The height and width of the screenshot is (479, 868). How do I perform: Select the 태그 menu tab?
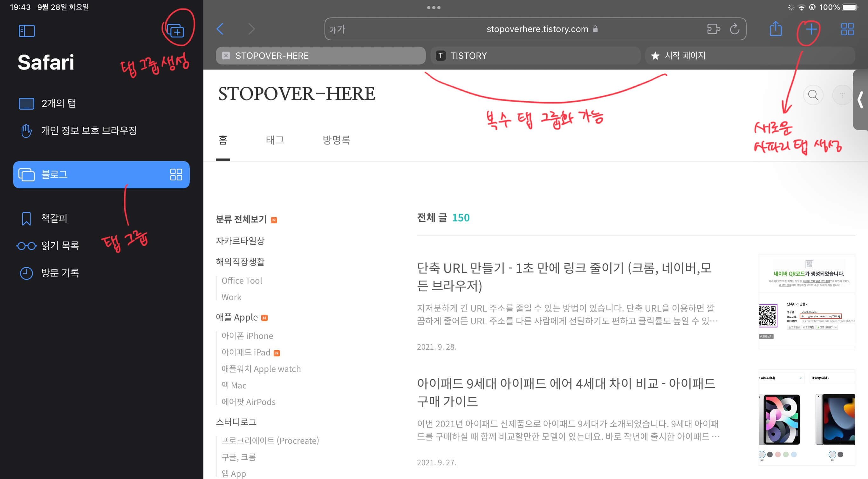[275, 140]
